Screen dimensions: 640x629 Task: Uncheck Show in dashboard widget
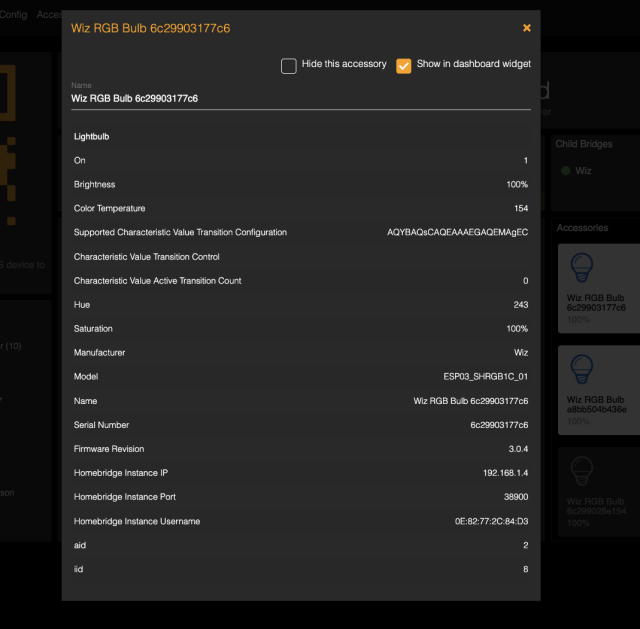[403, 66]
